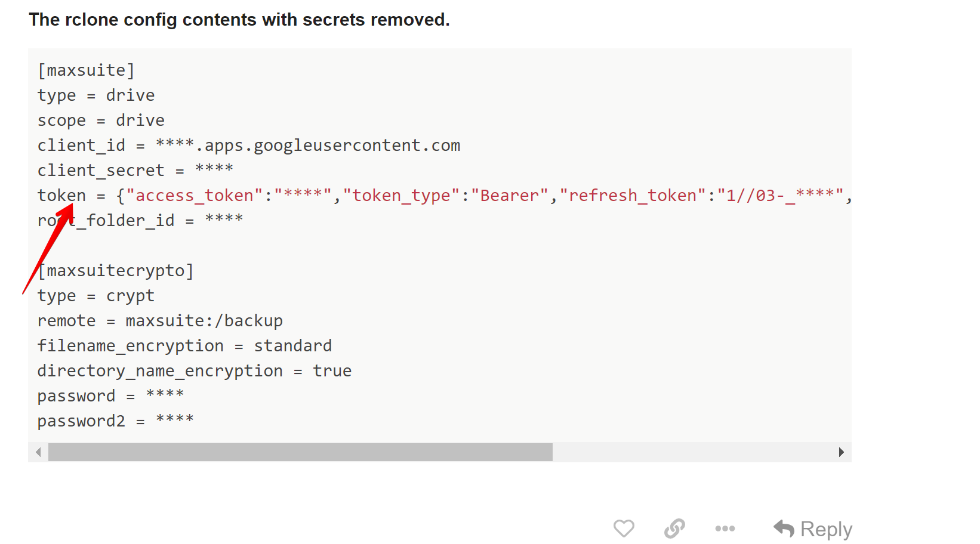This screenshot has width=980, height=544.
Task: Click the password2 config line
Action: click(x=115, y=421)
